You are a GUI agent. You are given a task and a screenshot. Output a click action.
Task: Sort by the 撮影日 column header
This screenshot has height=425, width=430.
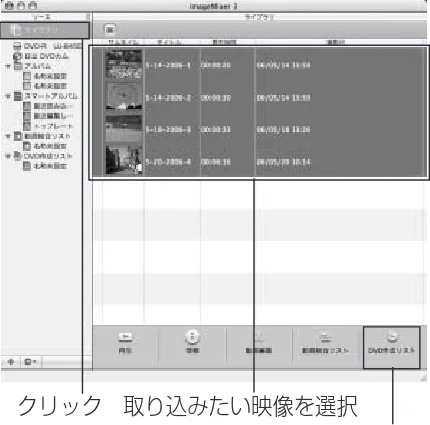[335, 42]
